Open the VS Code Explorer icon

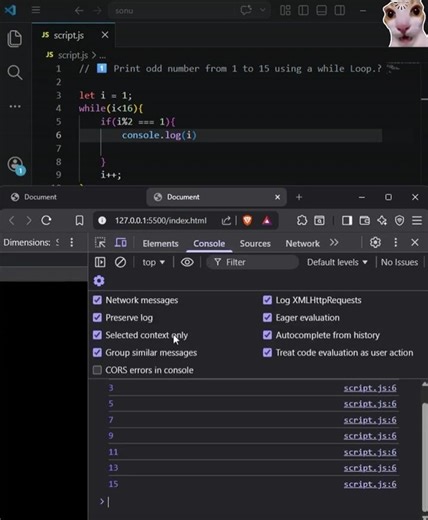pos(15,38)
